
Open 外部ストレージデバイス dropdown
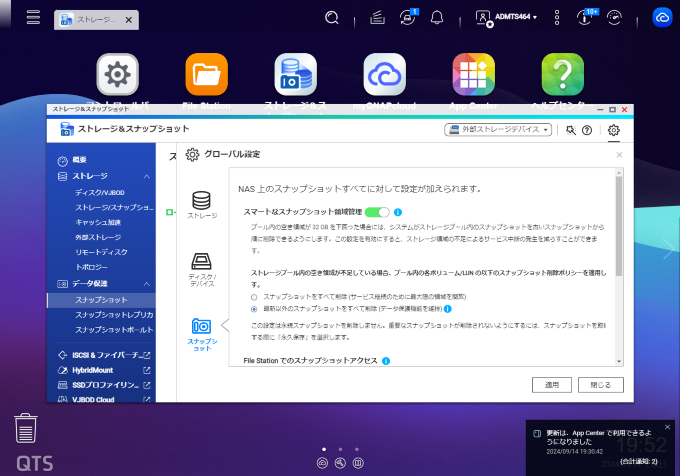click(x=498, y=130)
